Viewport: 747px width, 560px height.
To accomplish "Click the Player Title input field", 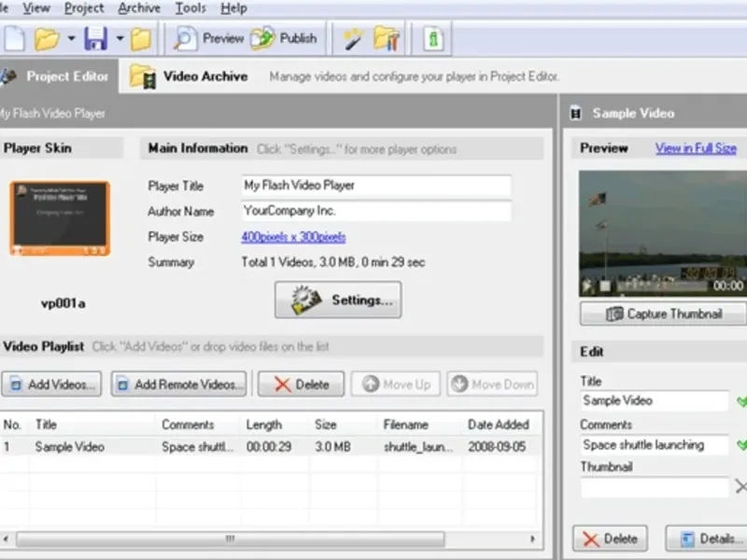I will pos(376,186).
